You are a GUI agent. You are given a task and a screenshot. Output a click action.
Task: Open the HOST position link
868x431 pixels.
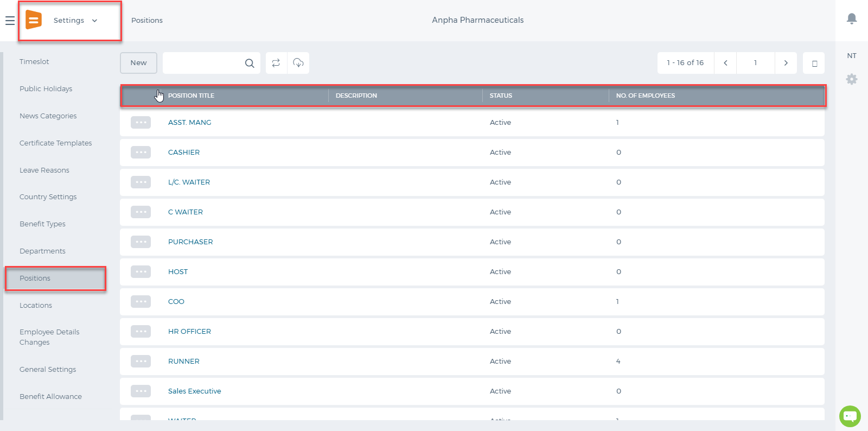pos(178,272)
